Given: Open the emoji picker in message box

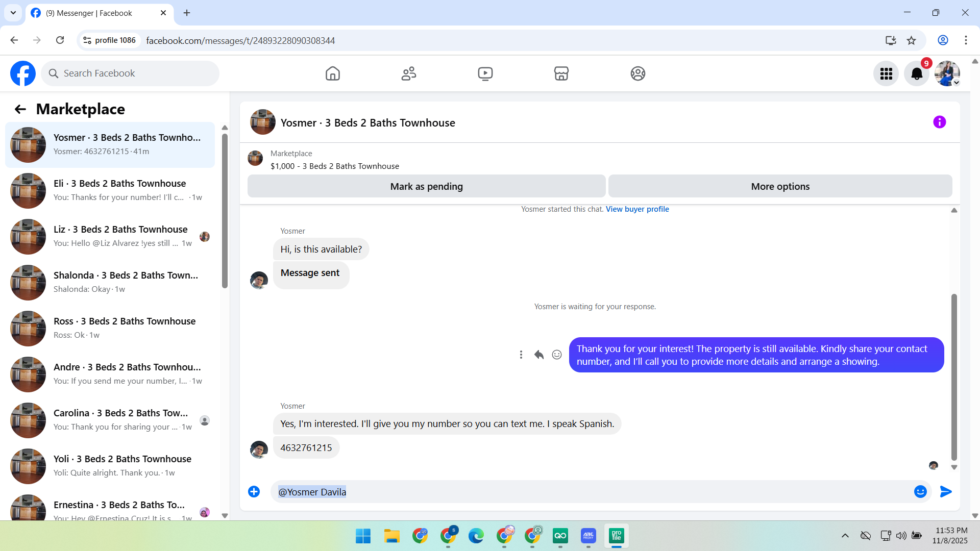Looking at the screenshot, I should (920, 491).
